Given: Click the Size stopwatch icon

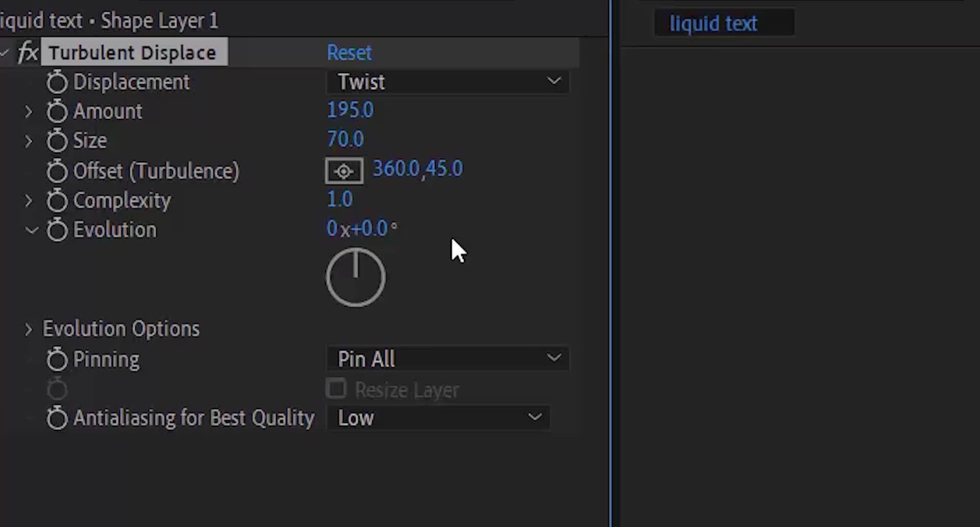Looking at the screenshot, I should tap(57, 141).
